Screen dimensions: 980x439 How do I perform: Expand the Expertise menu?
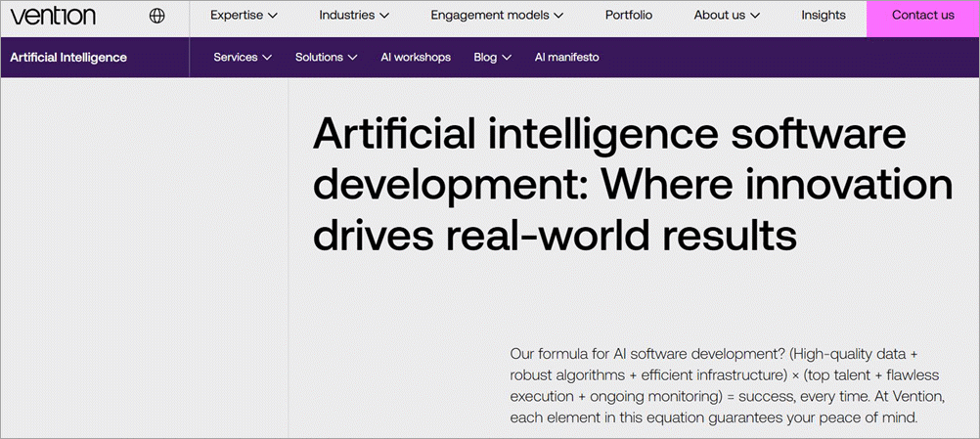pyautogui.click(x=244, y=16)
